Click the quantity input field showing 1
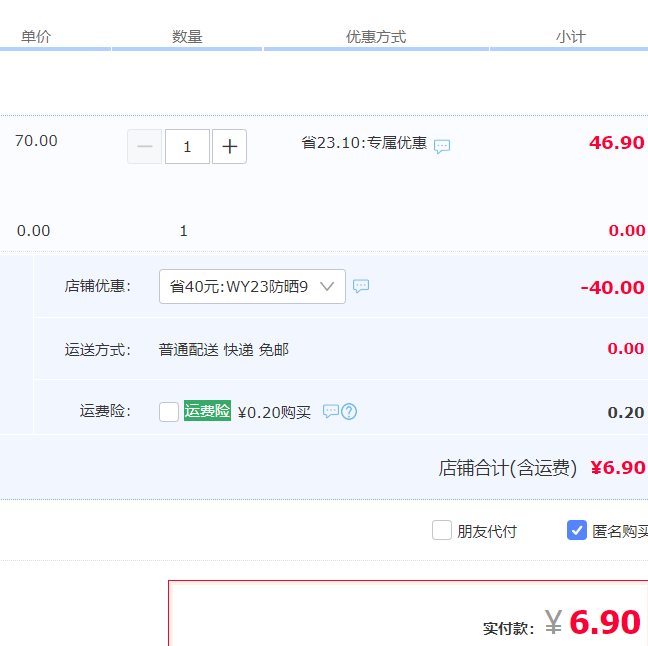The image size is (648, 646). point(187,147)
